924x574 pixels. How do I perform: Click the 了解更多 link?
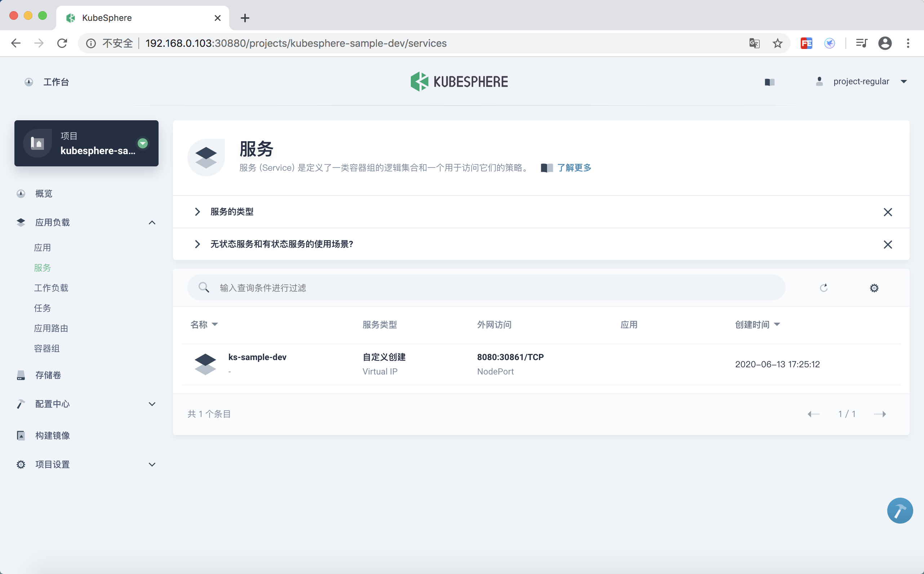tap(574, 168)
